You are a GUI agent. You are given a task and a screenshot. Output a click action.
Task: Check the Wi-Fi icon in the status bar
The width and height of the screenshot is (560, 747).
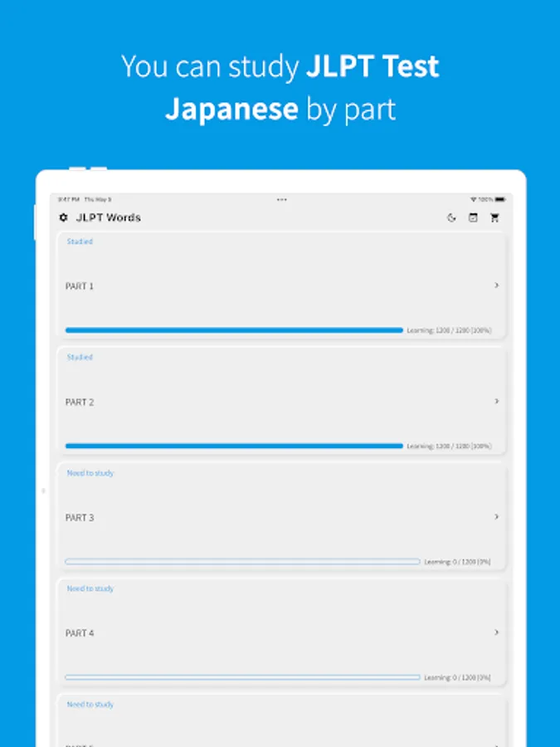pos(474,199)
